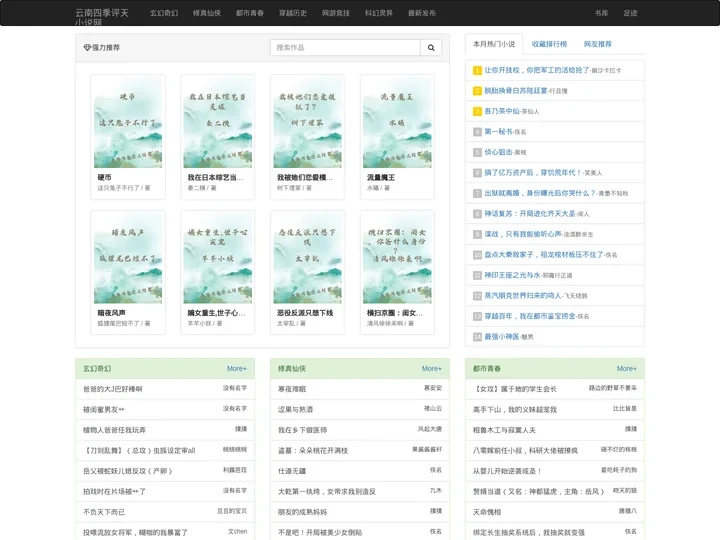Viewport: 720px width, 540px height.
Task: Click the magnifier search button
Action: point(431,47)
